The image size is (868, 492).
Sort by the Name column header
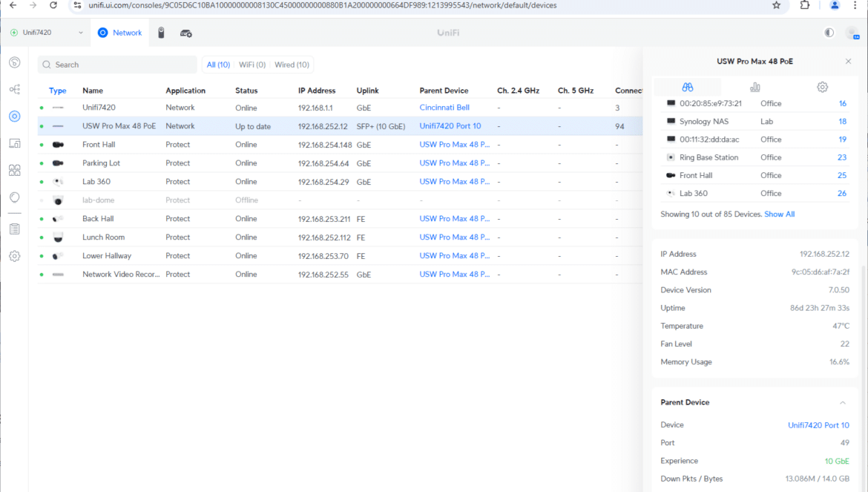click(x=93, y=91)
